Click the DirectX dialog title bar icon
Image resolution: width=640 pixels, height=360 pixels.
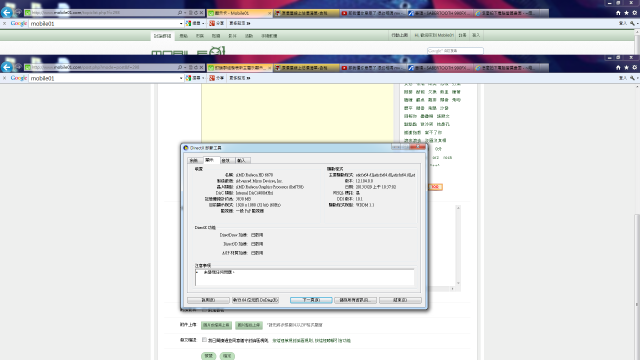pyautogui.click(x=186, y=148)
